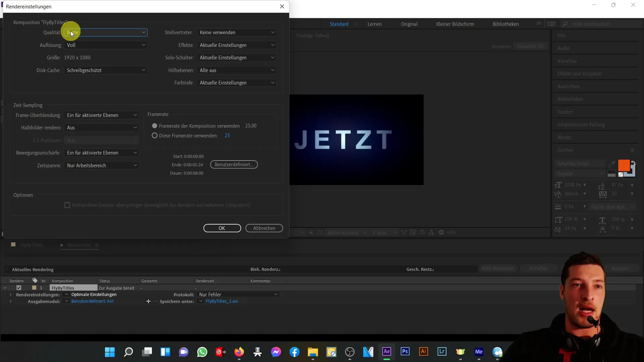Toggle Vorhandene Dateien überspringen checkbox

point(67,205)
